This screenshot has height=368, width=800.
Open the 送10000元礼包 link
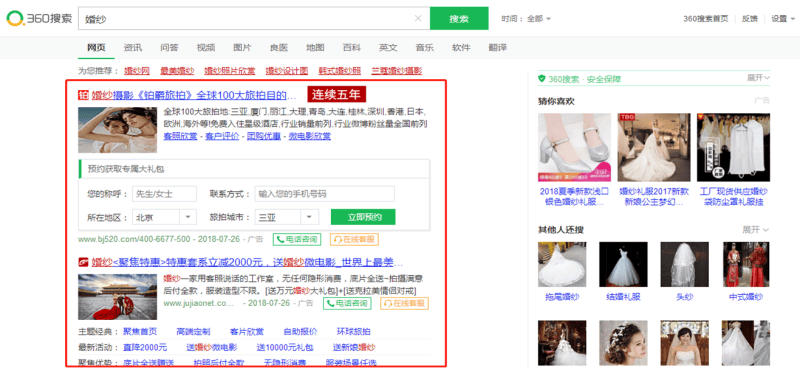click(285, 348)
